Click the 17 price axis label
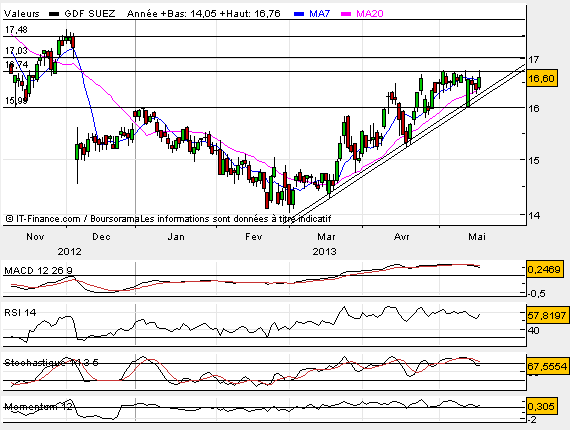 tap(534, 60)
